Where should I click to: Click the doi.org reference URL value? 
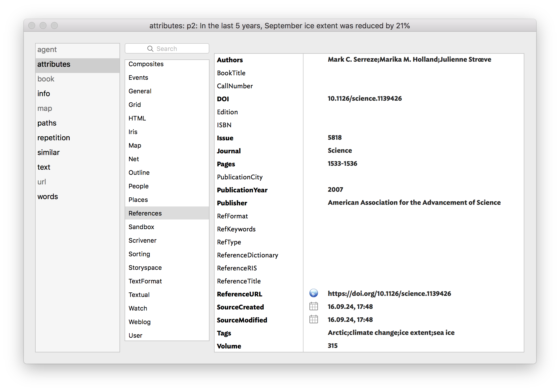(x=389, y=294)
